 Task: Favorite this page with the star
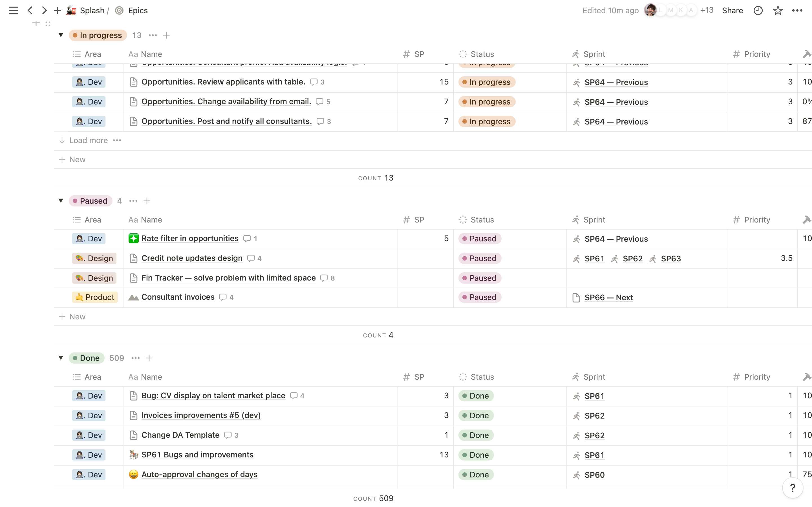777,10
